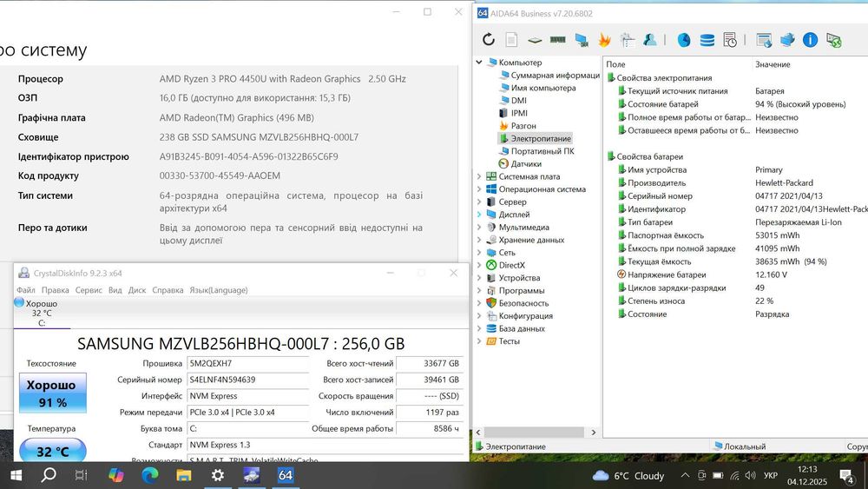Open the 6°C Cloudy weather widget
The height and width of the screenshot is (489, 868).
pyautogui.click(x=628, y=476)
